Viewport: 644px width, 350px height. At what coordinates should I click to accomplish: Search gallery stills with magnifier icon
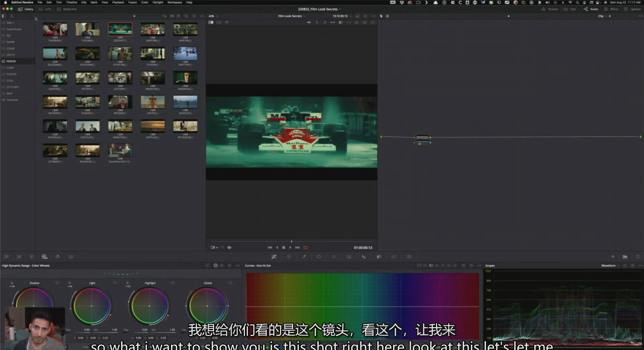(186, 16)
